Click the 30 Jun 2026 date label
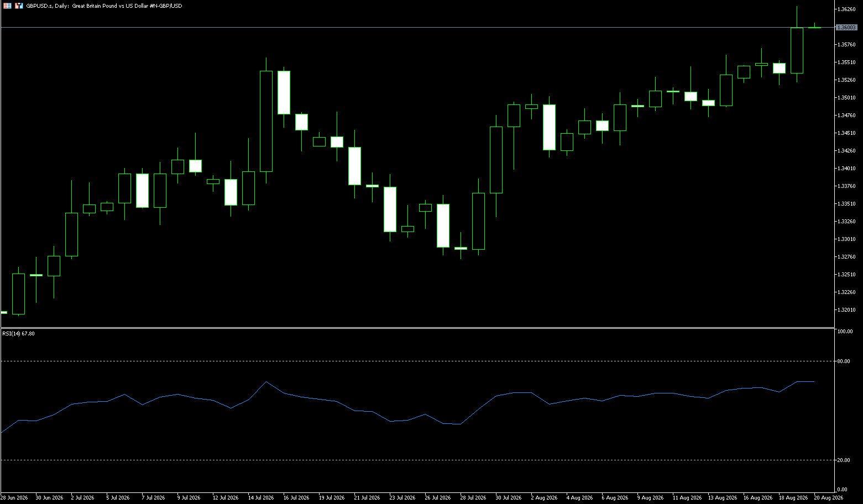Viewport: 863px width, 504px height. 49,498
